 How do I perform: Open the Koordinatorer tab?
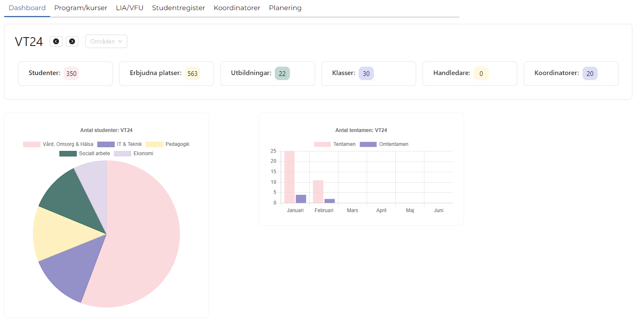237,8
